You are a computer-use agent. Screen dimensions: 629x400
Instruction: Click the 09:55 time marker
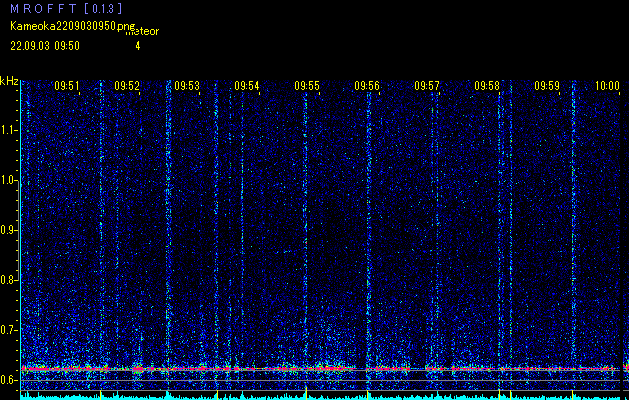pyautogui.click(x=307, y=86)
